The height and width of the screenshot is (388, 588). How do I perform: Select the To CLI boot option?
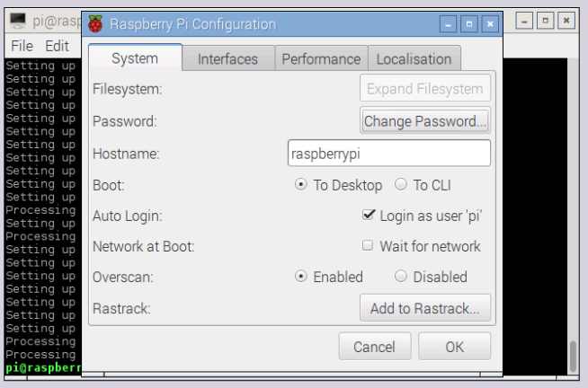tap(401, 185)
